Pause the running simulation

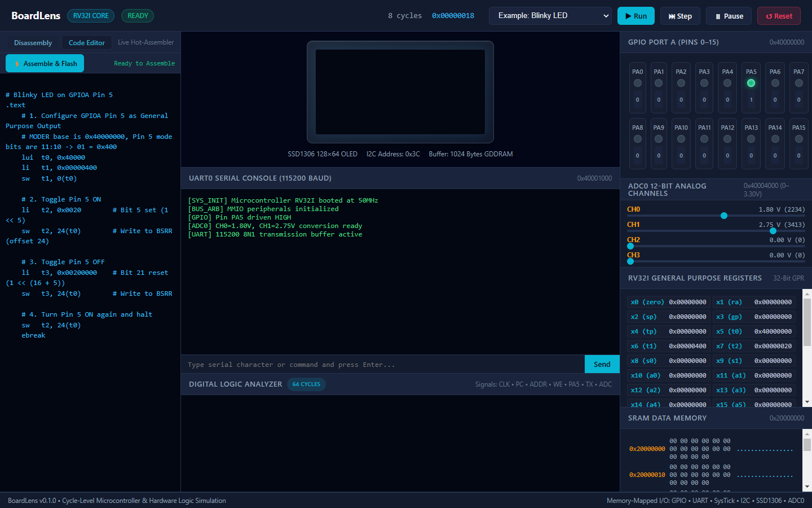[729, 16]
